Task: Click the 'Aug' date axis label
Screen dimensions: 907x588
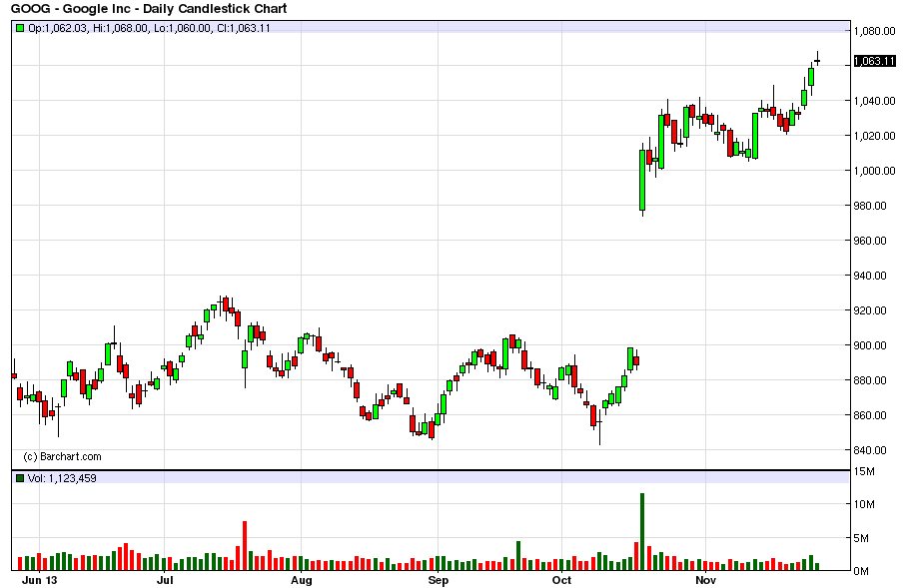Action: click(x=302, y=580)
